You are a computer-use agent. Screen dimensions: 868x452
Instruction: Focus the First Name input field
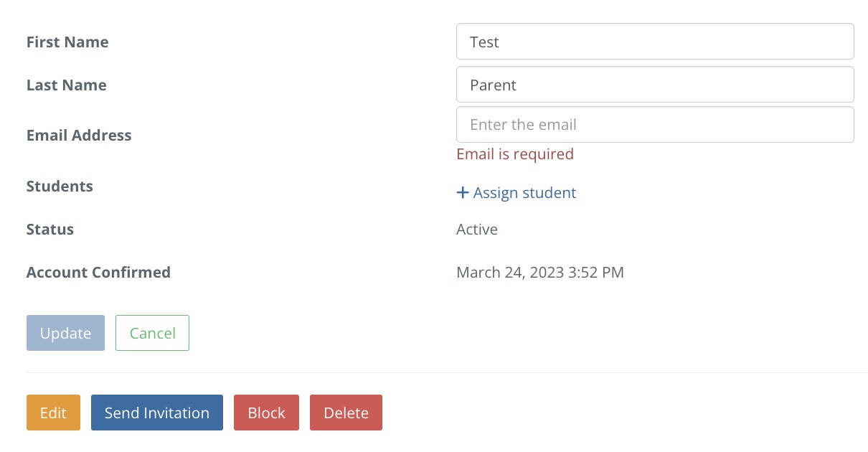654,42
